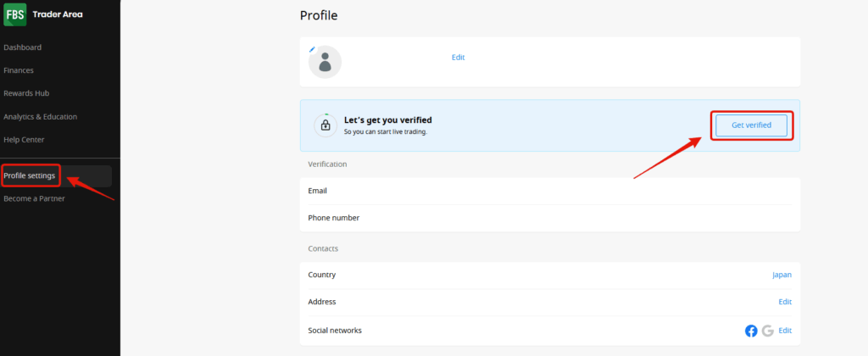Select Profile settings in the sidebar
The width and height of the screenshot is (868, 356).
pyautogui.click(x=31, y=175)
